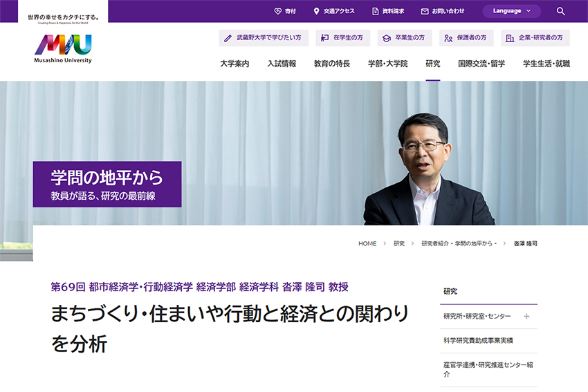Screen dimensions: 588x392
Task: Select 入試情報 in main navigation
Action: (282, 64)
